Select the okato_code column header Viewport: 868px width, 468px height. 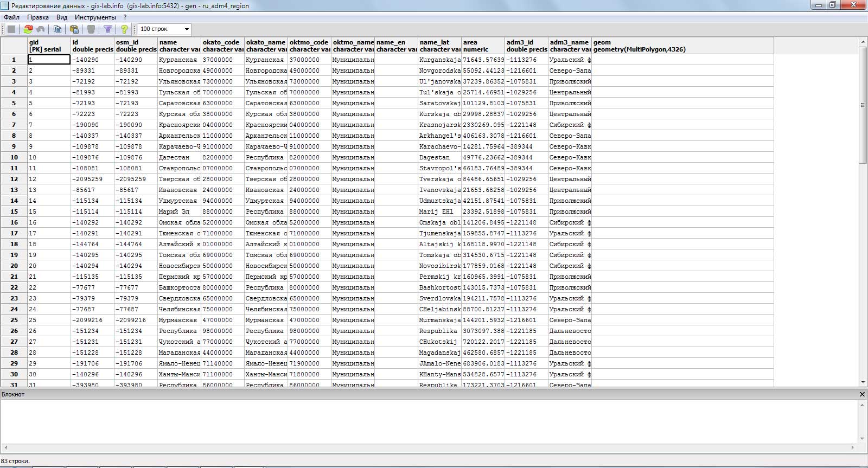tap(222, 46)
